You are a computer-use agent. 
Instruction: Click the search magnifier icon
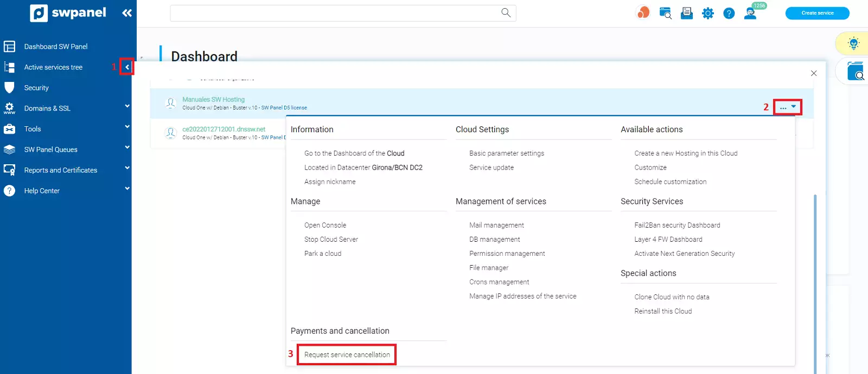506,13
